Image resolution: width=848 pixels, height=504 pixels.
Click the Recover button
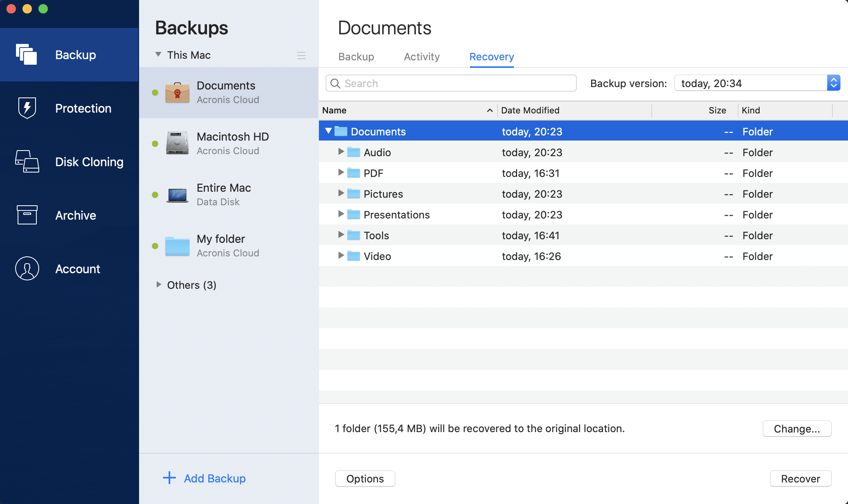(x=800, y=478)
